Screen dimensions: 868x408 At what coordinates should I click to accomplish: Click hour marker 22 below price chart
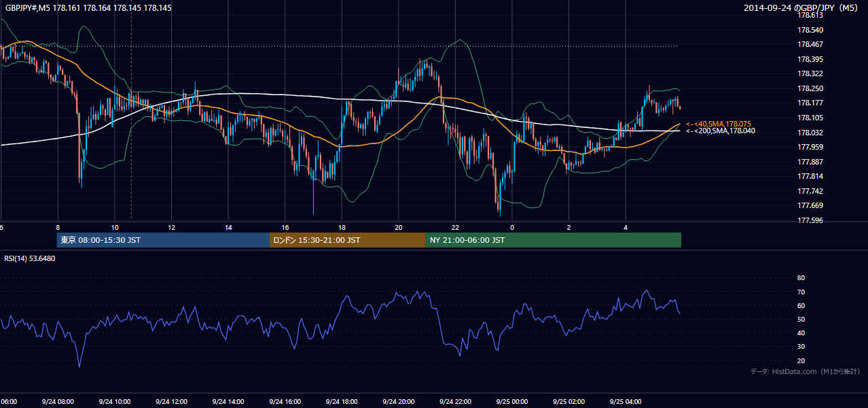[x=456, y=228]
